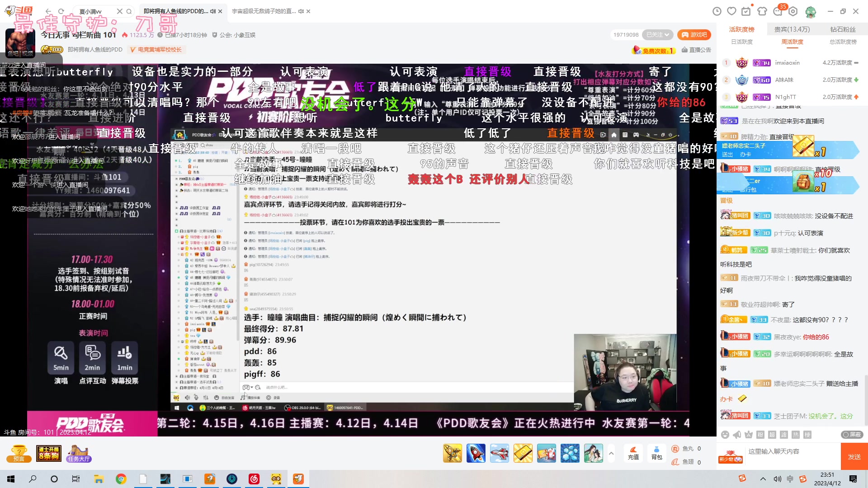Image resolution: width=868 pixels, height=488 pixels.
Task: Toggle the 已关注 follow state
Action: tap(655, 35)
